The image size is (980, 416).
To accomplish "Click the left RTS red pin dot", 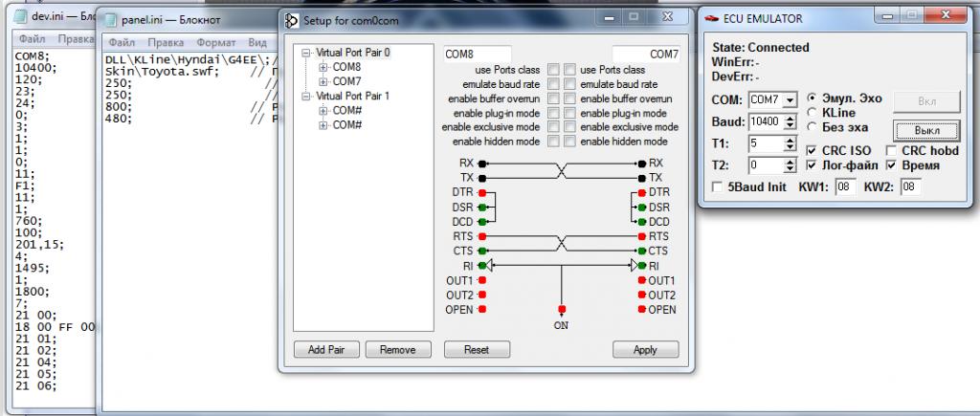I will [481, 235].
